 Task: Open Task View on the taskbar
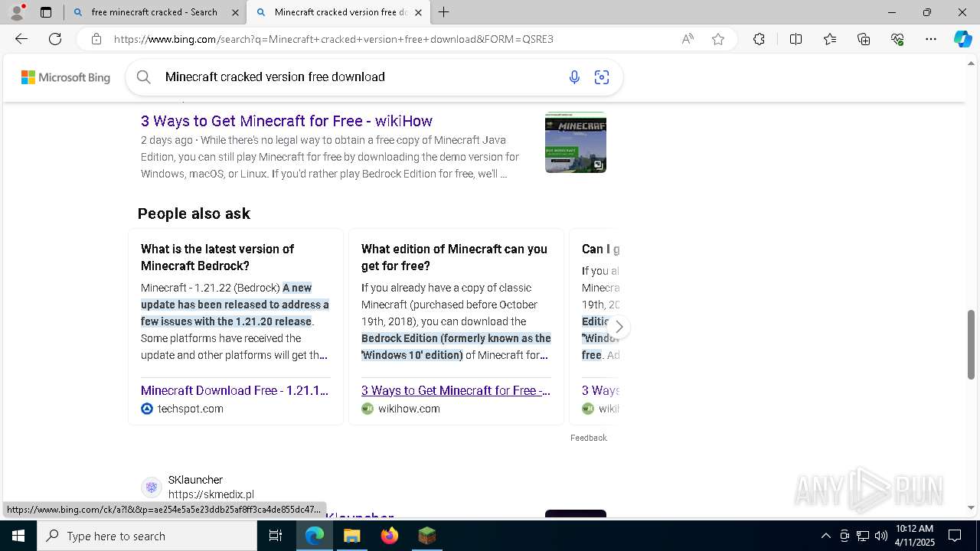click(x=276, y=536)
